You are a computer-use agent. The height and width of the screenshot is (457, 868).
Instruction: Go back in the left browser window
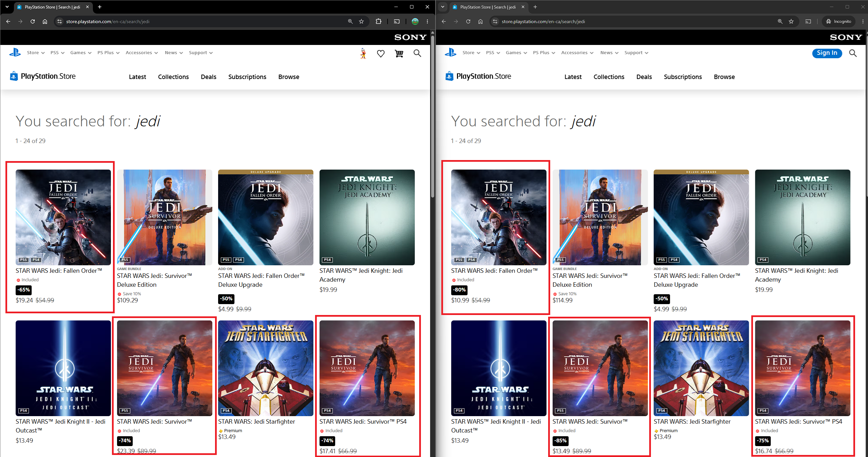click(8, 21)
